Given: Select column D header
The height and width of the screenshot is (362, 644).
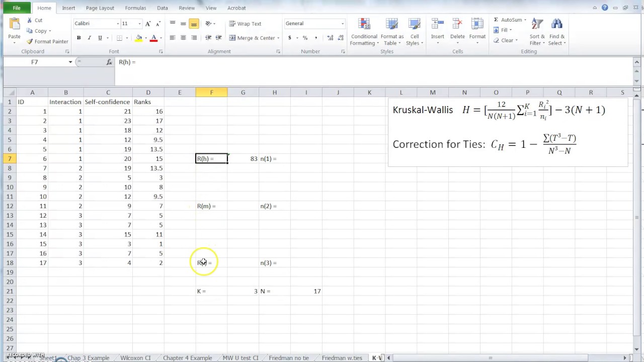Looking at the screenshot, I should 148,93.
